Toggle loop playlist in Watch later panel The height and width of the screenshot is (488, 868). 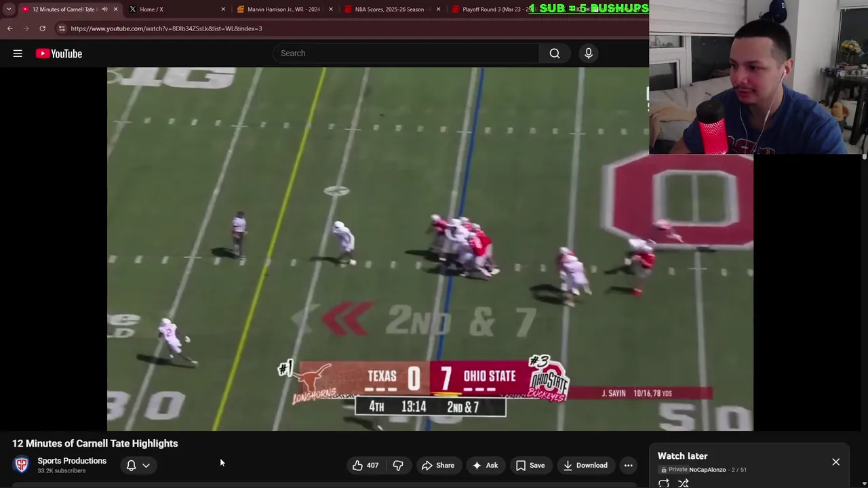click(664, 483)
